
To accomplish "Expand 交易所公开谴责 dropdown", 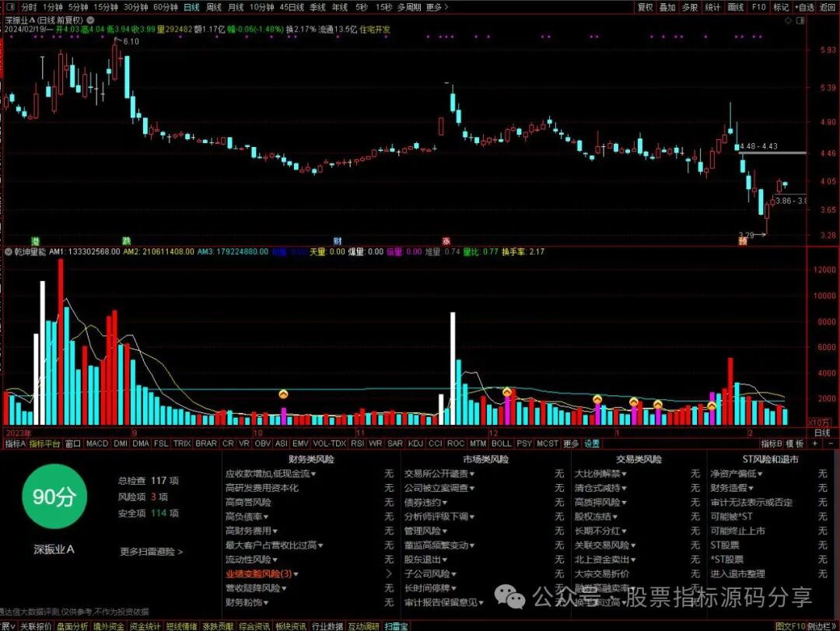I will 439,473.
